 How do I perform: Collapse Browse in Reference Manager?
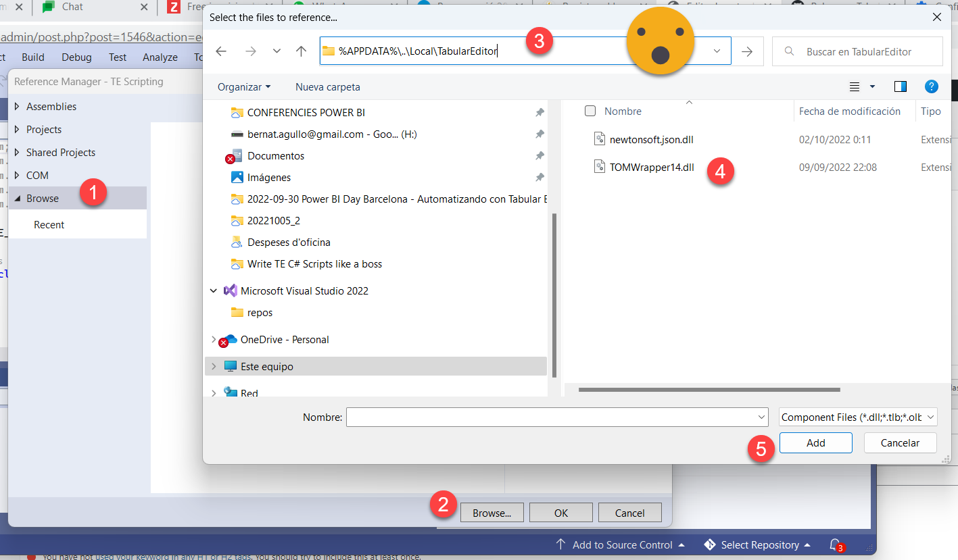(x=18, y=199)
